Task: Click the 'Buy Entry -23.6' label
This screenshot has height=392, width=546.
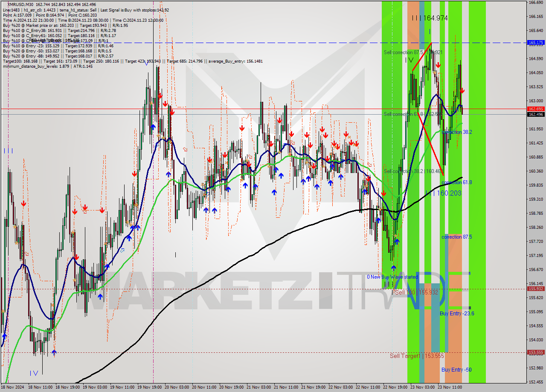Action: tap(457, 314)
